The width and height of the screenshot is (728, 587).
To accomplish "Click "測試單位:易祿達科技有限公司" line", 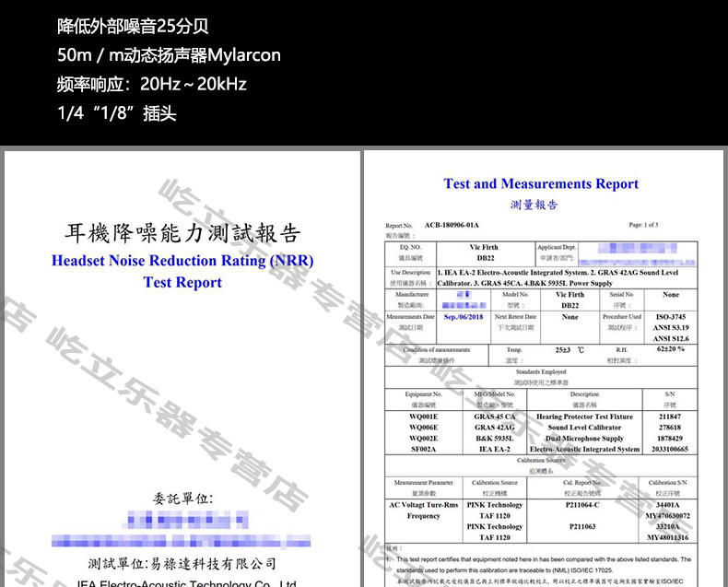I will [x=182, y=564].
